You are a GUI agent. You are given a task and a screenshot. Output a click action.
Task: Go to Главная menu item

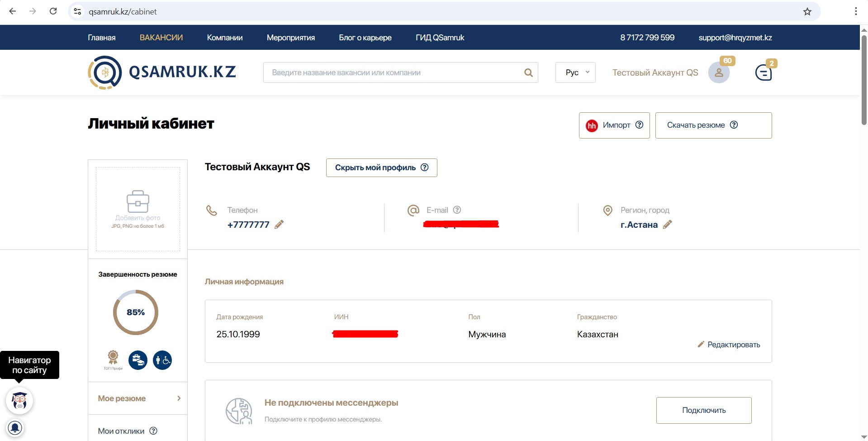(x=102, y=38)
